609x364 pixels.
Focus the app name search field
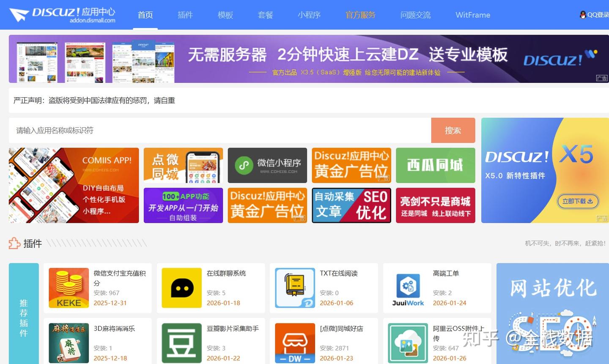pos(220,130)
